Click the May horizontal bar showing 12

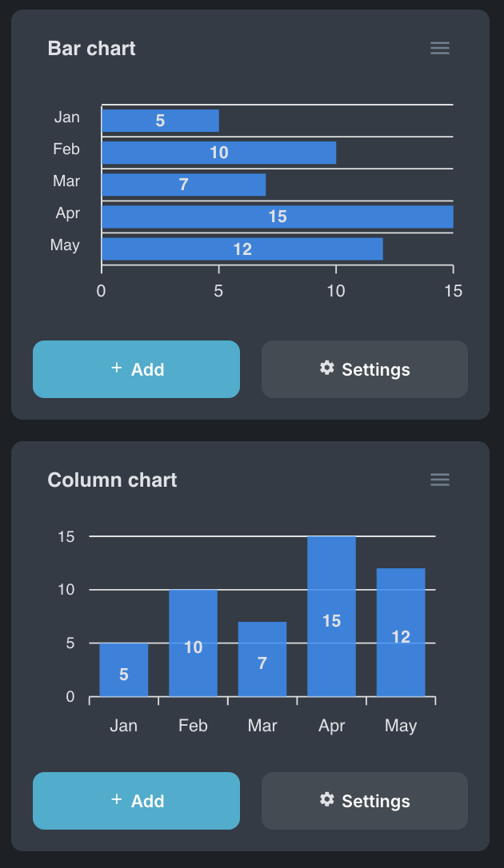tap(242, 249)
